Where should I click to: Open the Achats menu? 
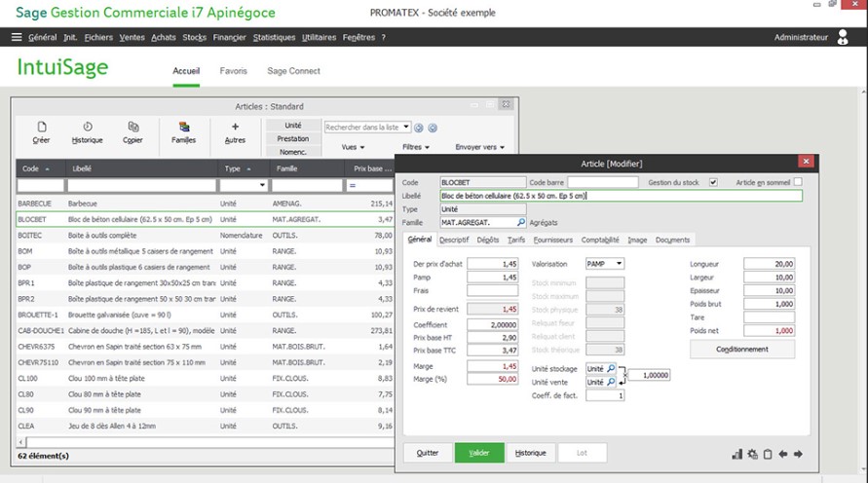tap(164, 37)
